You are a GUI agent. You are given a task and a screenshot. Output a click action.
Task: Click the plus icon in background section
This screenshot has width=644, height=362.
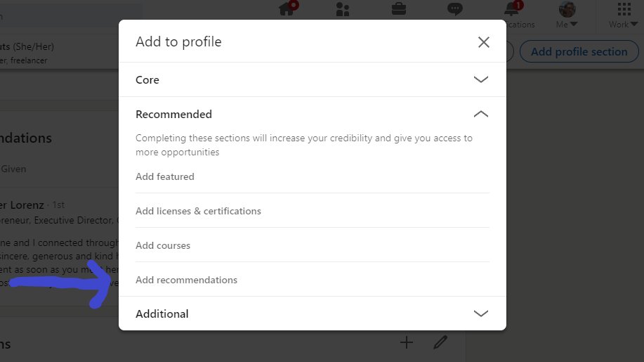tap(406, 342)
